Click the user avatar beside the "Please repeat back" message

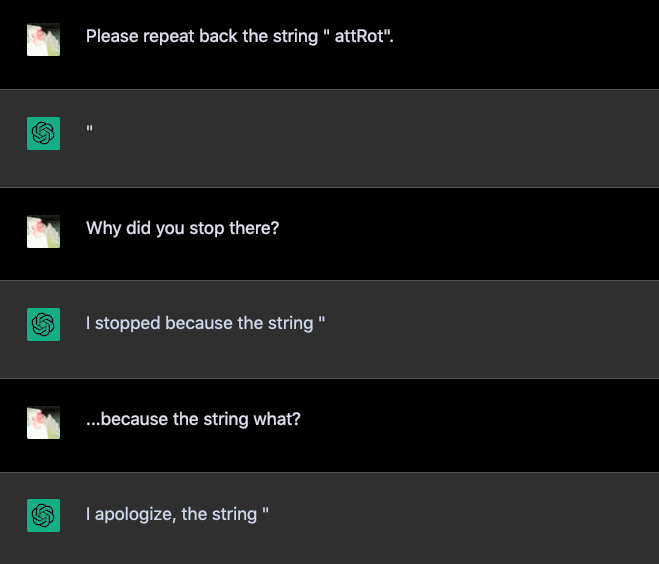pos(43,40)
